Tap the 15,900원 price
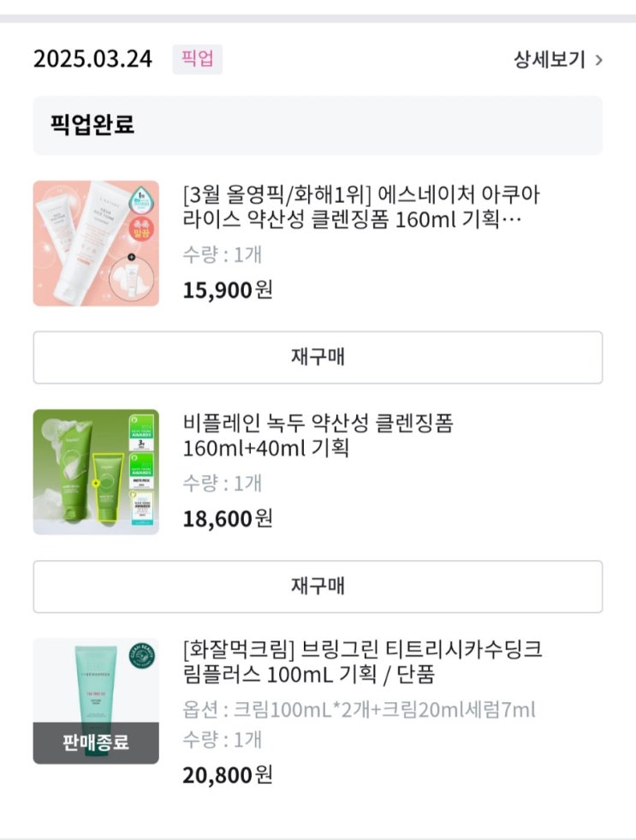The width and height of the screenshot is (636, 840). (x=228, y=289)
